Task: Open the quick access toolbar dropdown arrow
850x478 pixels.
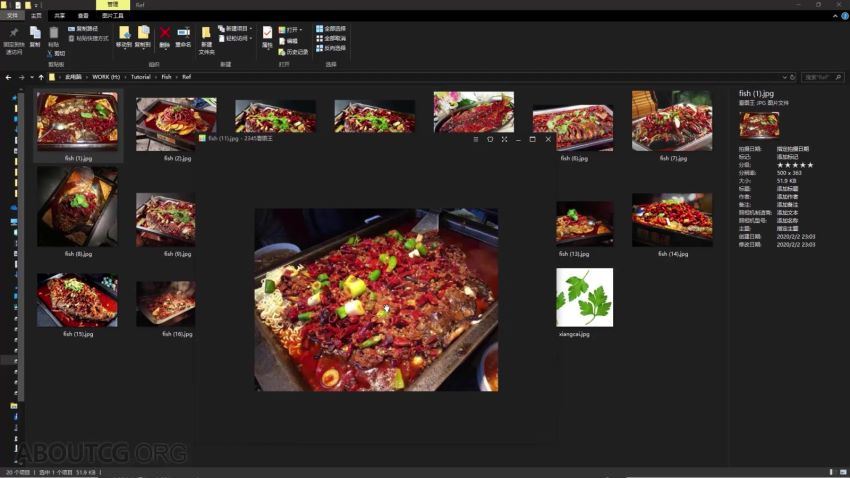Action: [36, 5]
